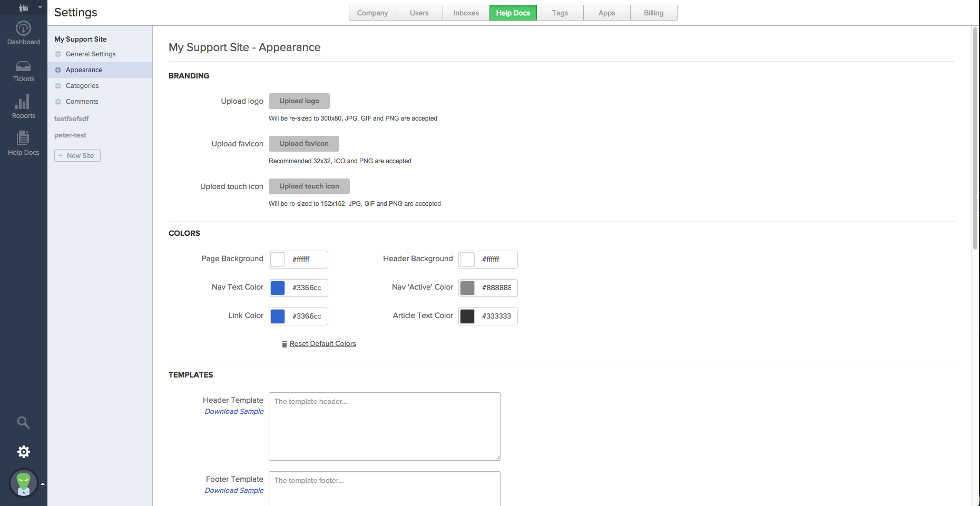
Task: Open the Nav Text Color blue swatch
Action: click(278, 288)
